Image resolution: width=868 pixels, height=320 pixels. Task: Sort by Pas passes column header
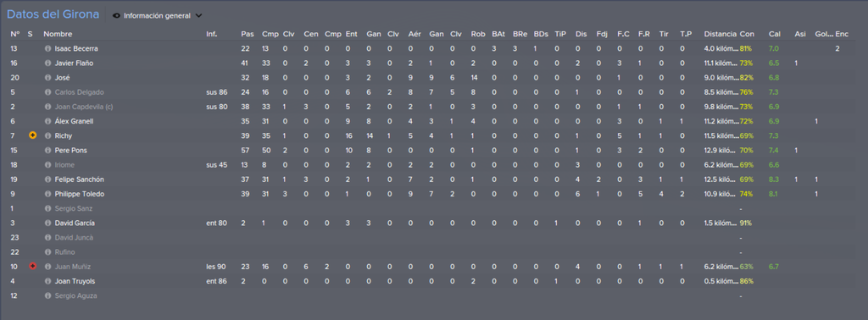click(x=247, y=34)
